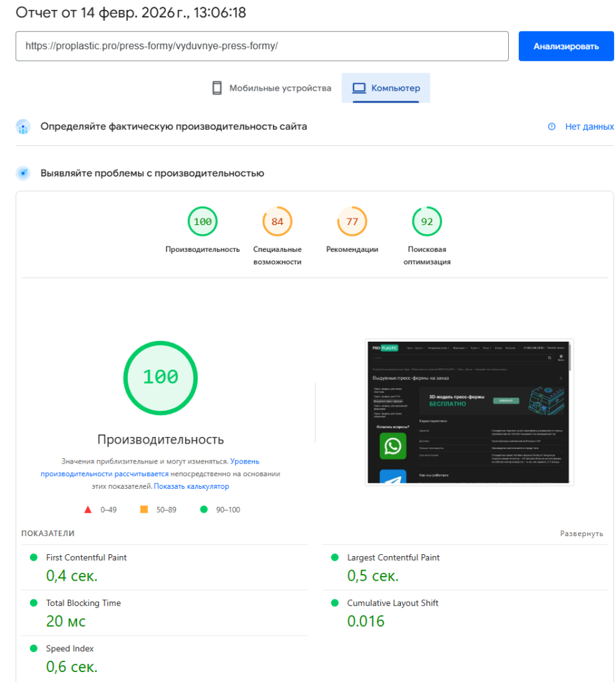
Task: Open the Нет данных link
Action: click(589, 126)
